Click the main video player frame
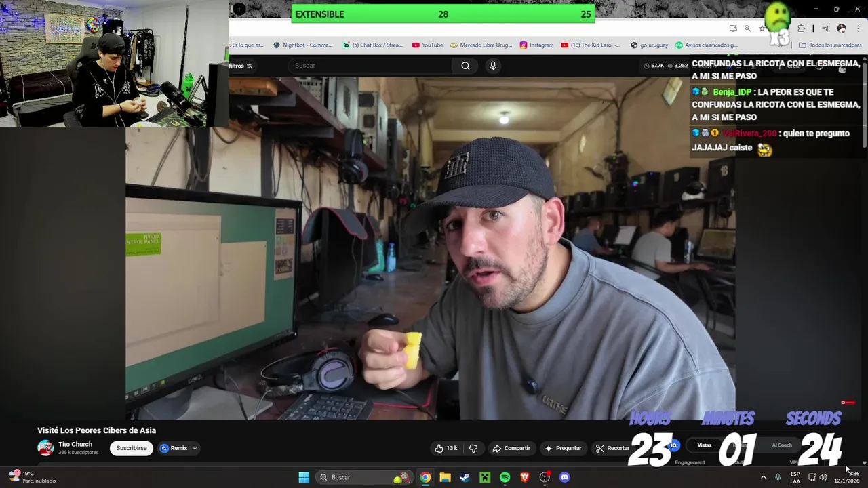868x488 pixels. click(x=430, y=248)
